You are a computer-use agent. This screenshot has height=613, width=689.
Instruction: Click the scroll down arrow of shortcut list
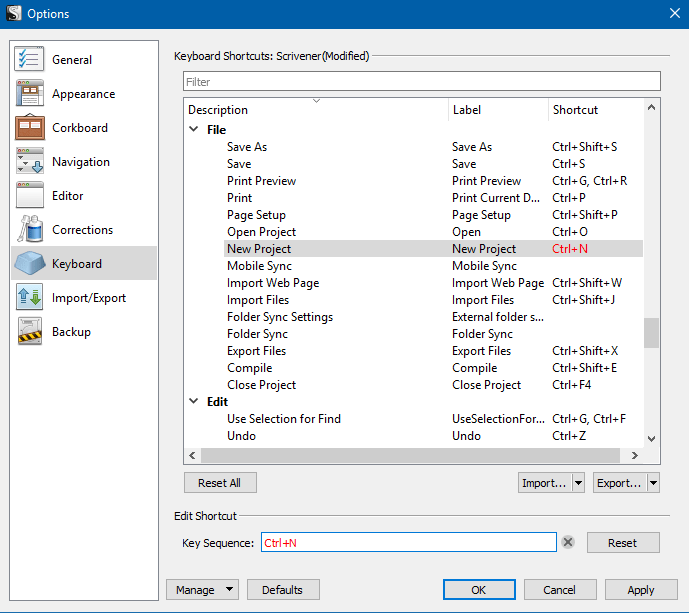point(651,438)
